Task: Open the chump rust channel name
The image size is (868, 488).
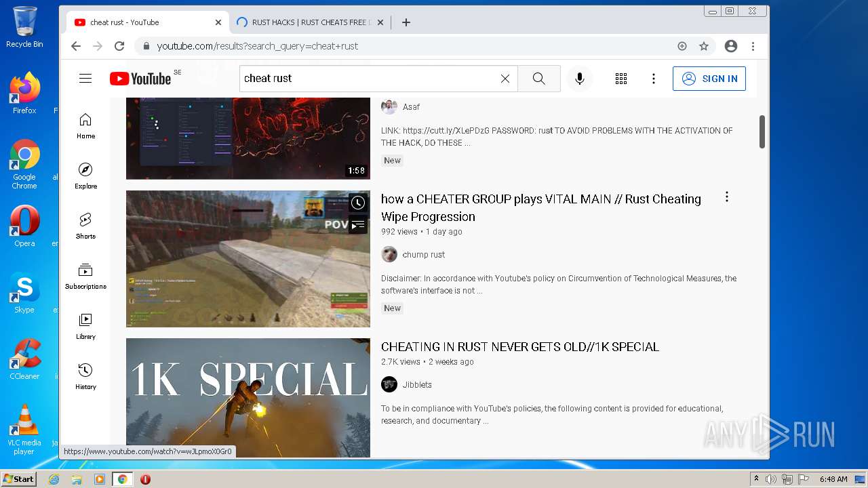Action: point(424,255)
